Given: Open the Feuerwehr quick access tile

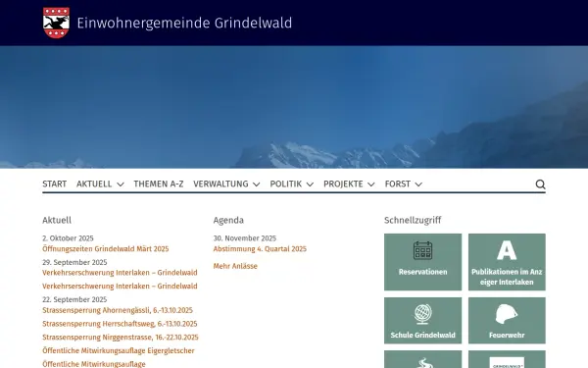Looking at the screenshot, I should (507, 320).
